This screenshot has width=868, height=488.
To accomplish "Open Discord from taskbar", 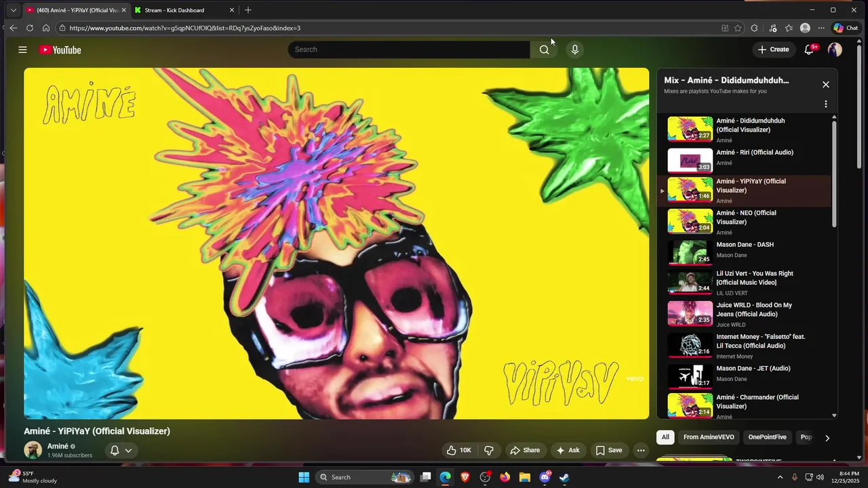I will coord(545,477).
